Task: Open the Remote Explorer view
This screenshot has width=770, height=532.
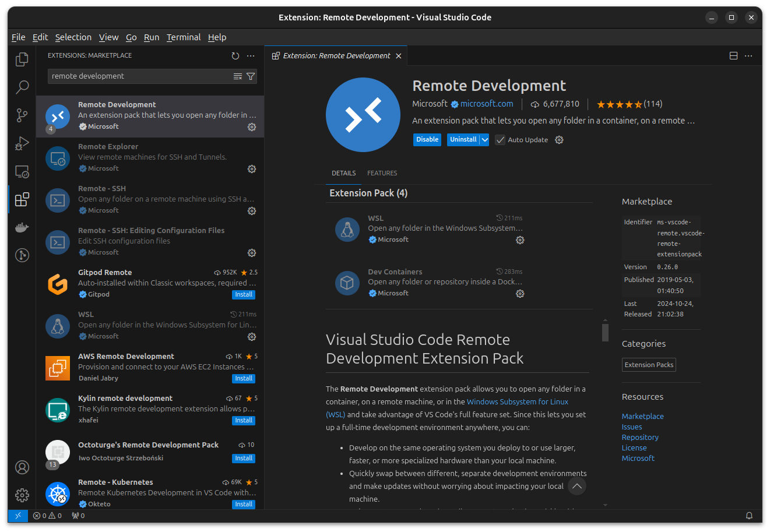Action: 22,171
